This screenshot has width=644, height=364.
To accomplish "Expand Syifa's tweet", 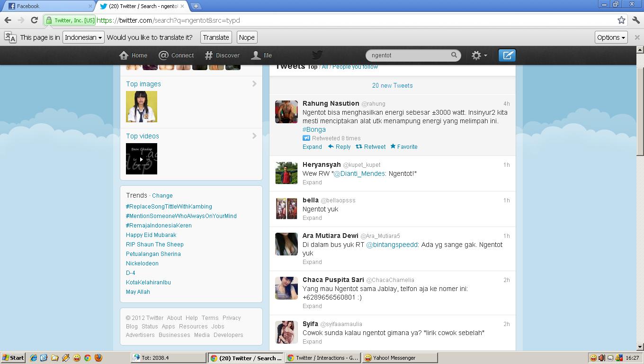I will 312,342.
